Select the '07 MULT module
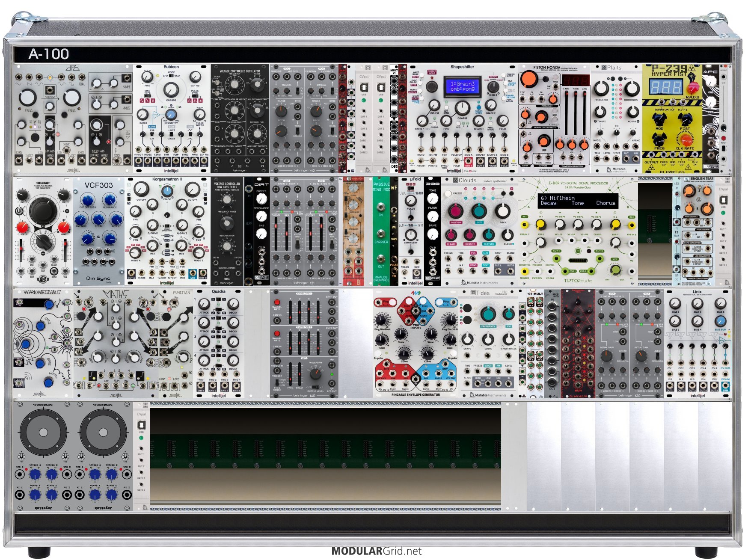Screen dimensions: 754x560 tap(534, 344)
